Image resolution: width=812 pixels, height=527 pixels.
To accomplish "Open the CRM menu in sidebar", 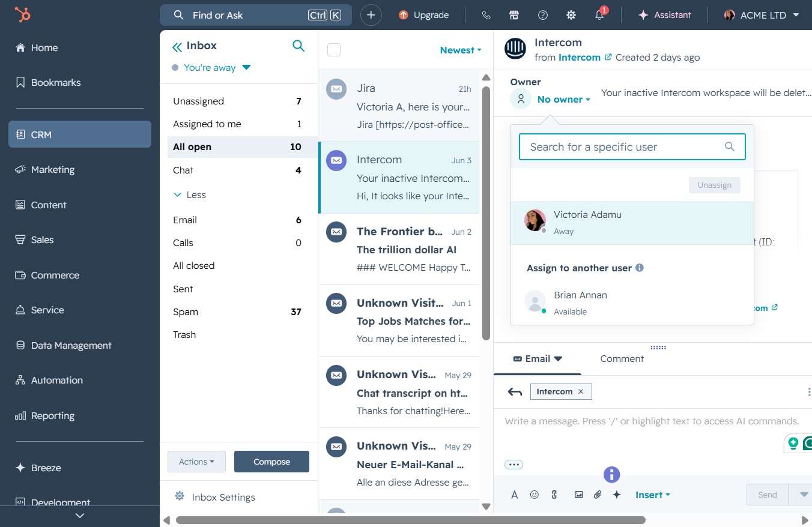I will [80, 134].
